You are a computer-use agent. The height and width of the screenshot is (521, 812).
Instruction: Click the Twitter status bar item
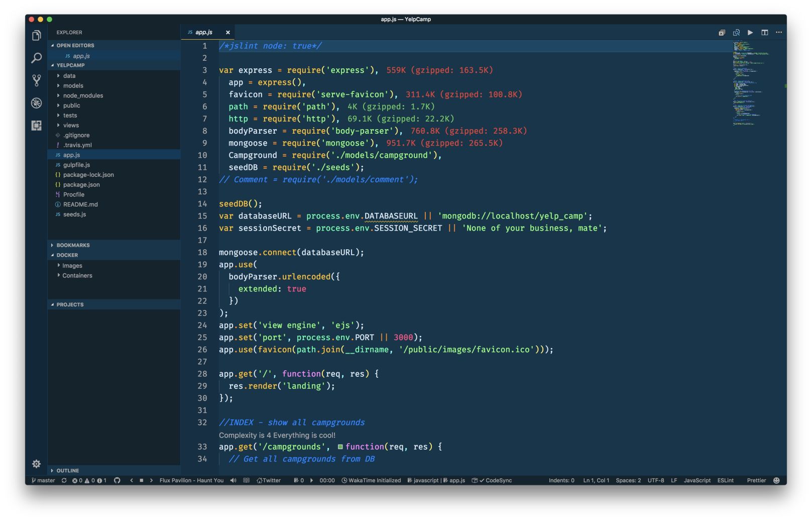point(269,480)
